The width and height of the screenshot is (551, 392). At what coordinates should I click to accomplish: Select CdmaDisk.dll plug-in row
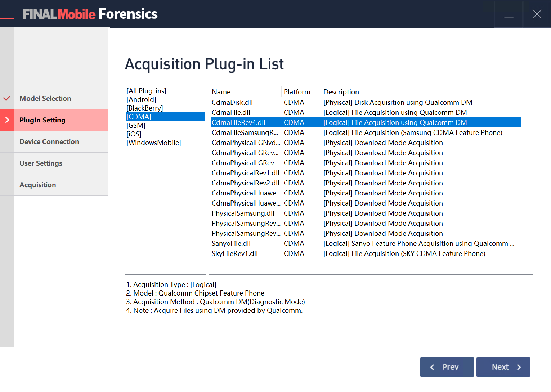tap(366, 103)
